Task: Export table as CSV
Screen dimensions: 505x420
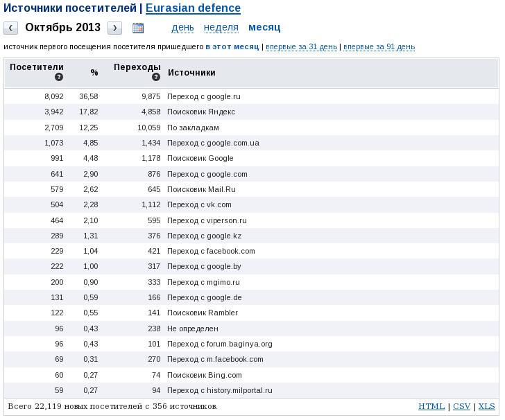Action: tap(461, 406)
